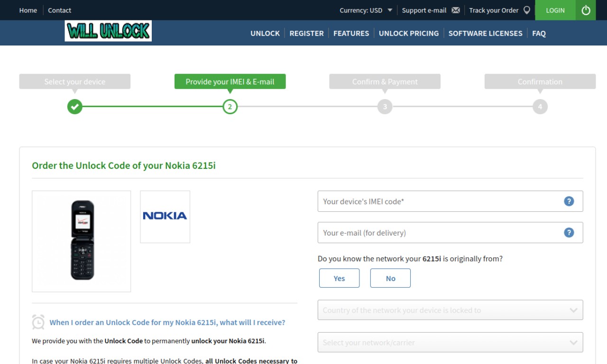Click the location pin icon beside Track your Order

[x=526, y=10]
